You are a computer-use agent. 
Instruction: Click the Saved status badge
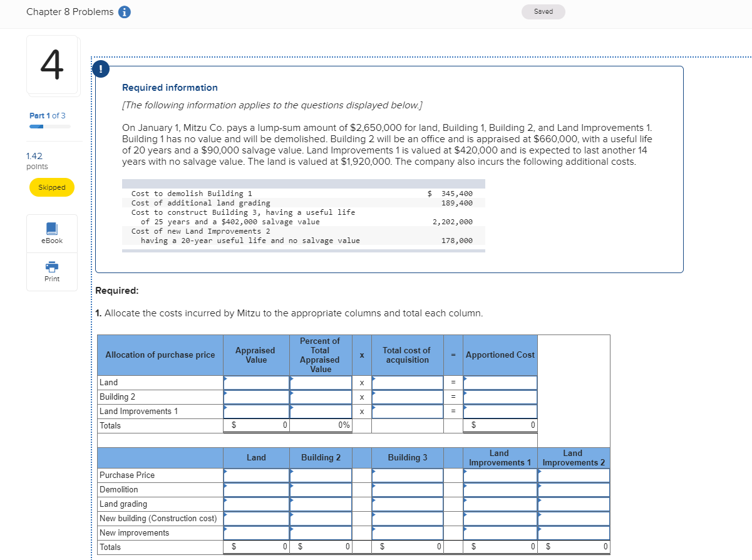point(542,11)
